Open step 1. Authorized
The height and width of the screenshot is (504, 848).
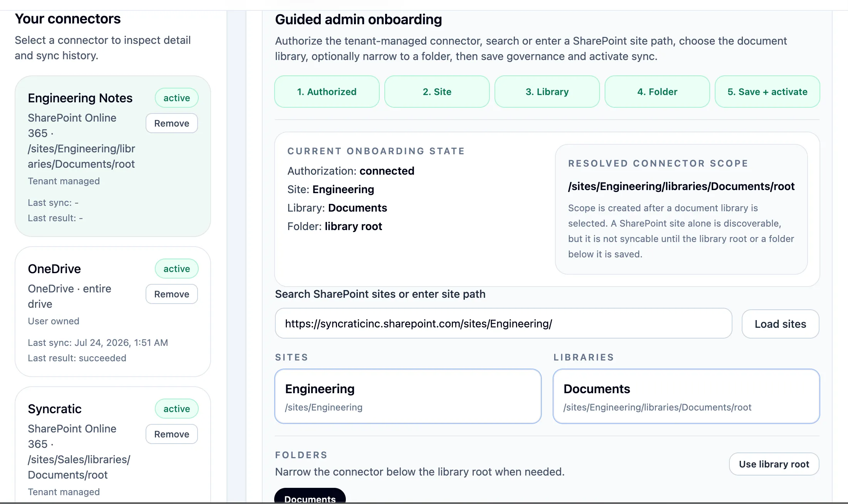(x=327, y=92)
